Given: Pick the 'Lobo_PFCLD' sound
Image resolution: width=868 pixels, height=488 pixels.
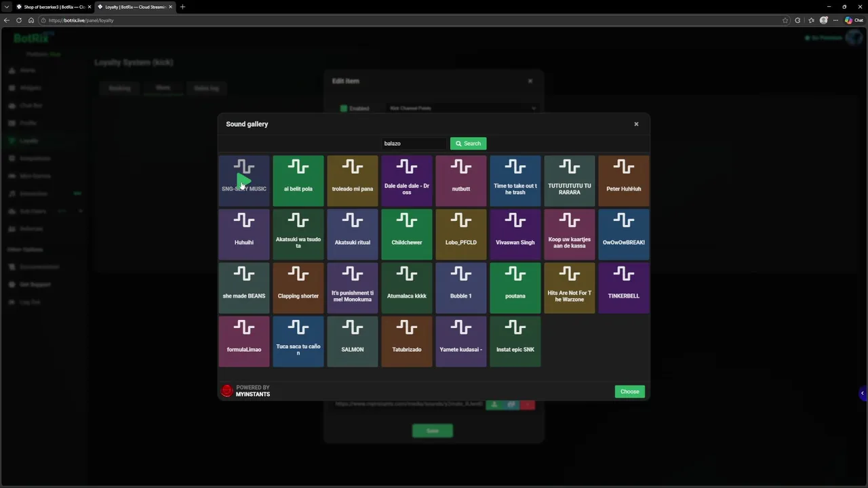Looking at the screenshot, I should click(x=461, y=234).
